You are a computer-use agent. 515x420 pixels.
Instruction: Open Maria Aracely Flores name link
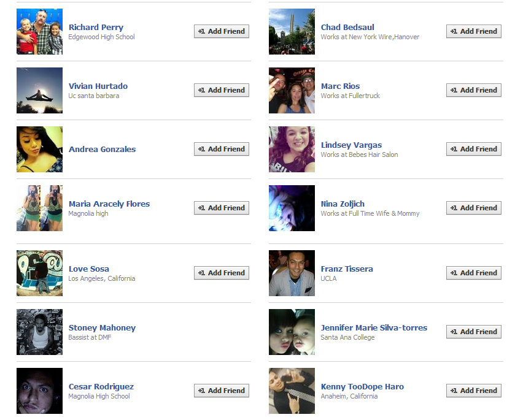coord(109,204)
